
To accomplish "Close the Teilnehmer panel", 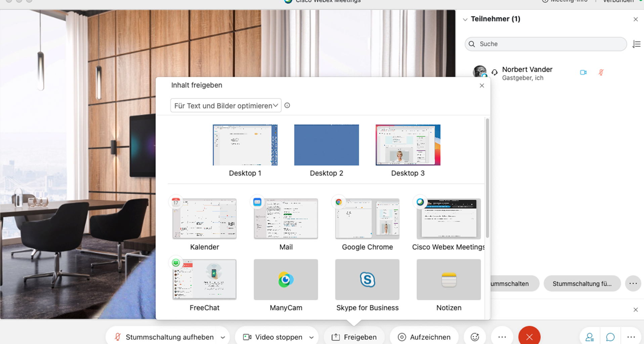I will click(635, 19).
